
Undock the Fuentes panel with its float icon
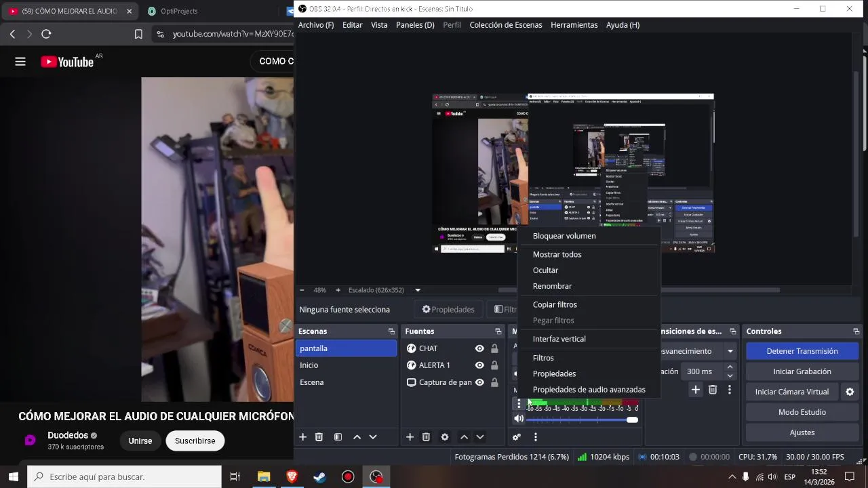[x=498, y=331]
